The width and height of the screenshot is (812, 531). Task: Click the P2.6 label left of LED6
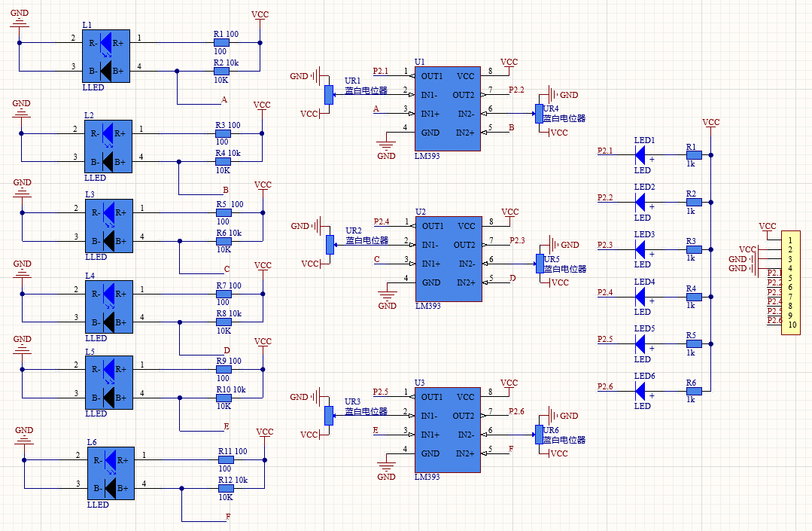click(605, 386)
